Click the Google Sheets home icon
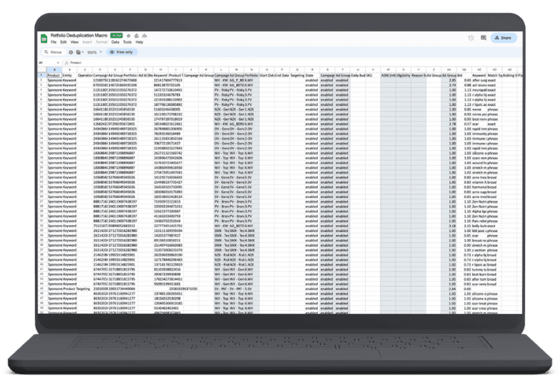The width and height of the screenshot is (560, 392). coord(44,38)
